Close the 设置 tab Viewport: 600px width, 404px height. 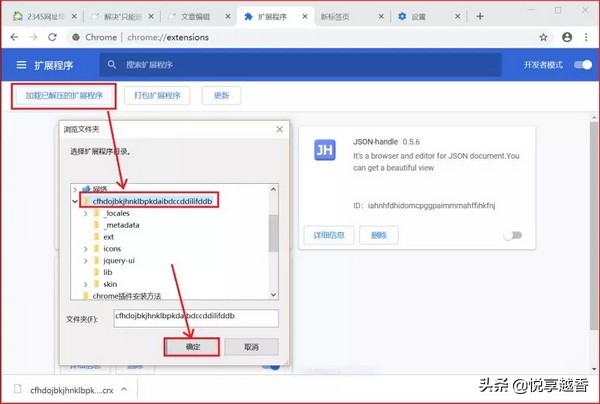(x=458, y=16)
